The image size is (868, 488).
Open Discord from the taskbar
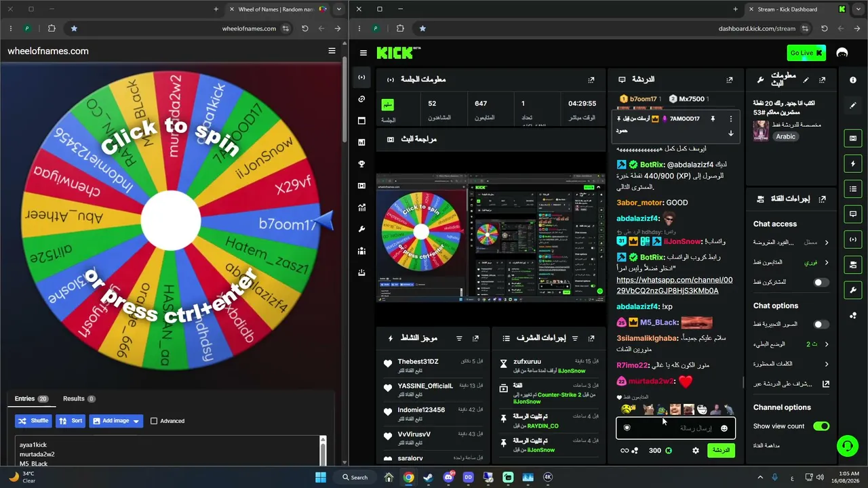448,477
